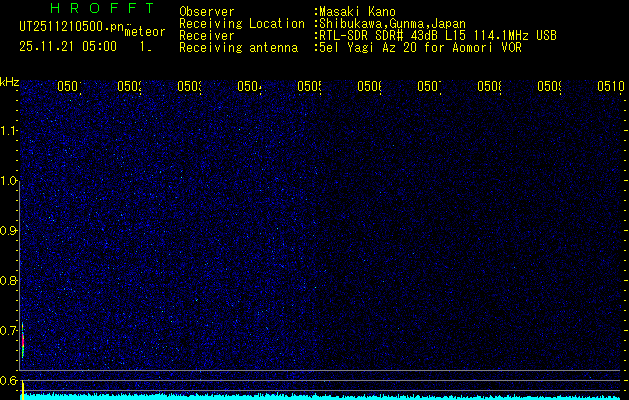This screenshot has height=400, width=629.
Task: Click the 0506 time marker
Action: click(369, 86)
